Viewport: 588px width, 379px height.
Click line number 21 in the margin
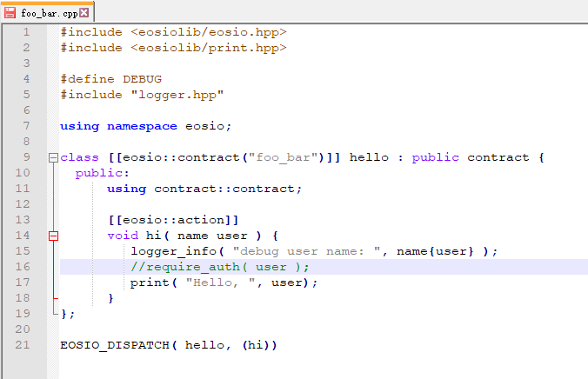point(23,344)
